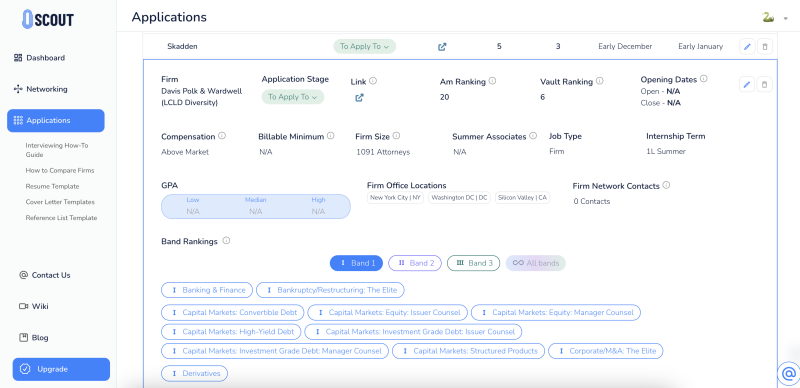Select the All bands filter

536,263
